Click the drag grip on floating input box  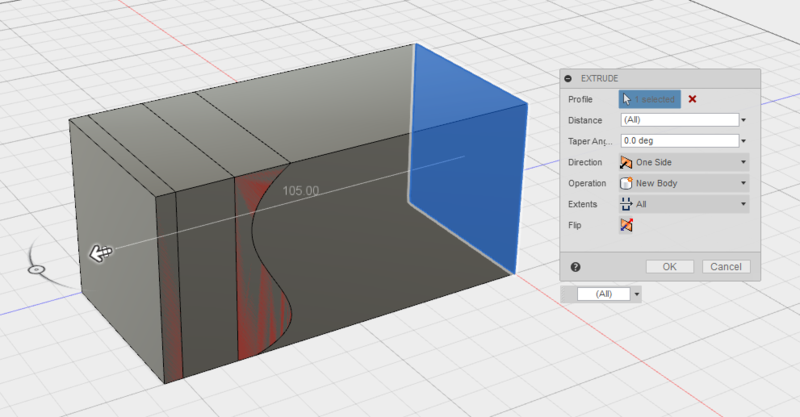(569, 294)
